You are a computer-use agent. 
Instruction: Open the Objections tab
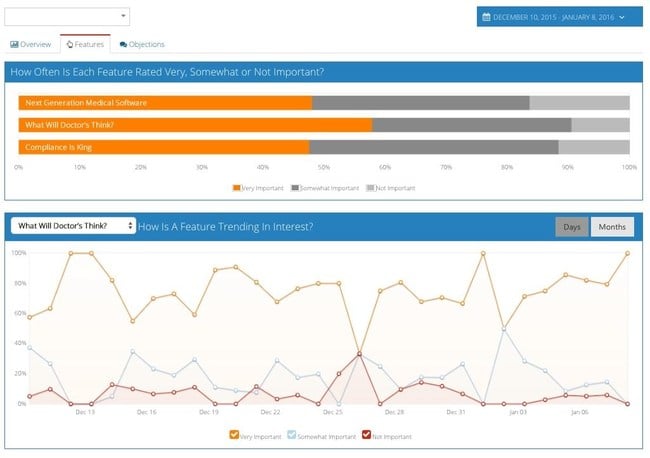pos(142,44)
